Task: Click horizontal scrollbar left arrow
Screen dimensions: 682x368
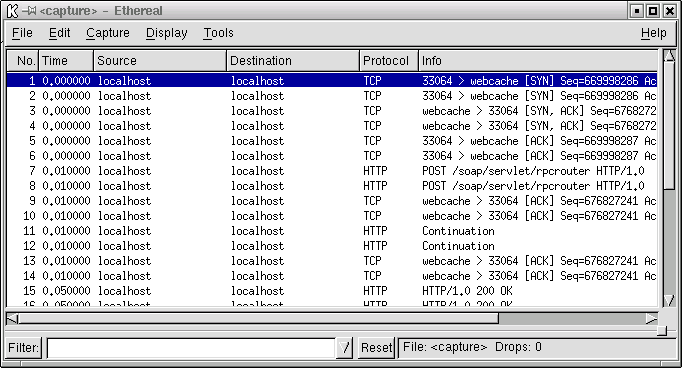Action: coord(13,319)
